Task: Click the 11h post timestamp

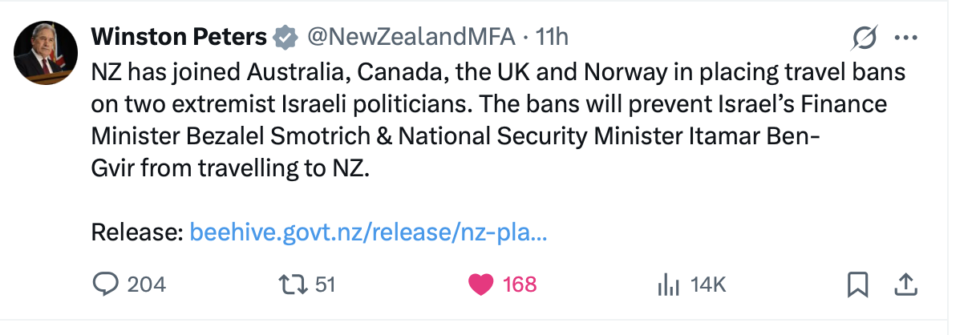Action: 552,37
